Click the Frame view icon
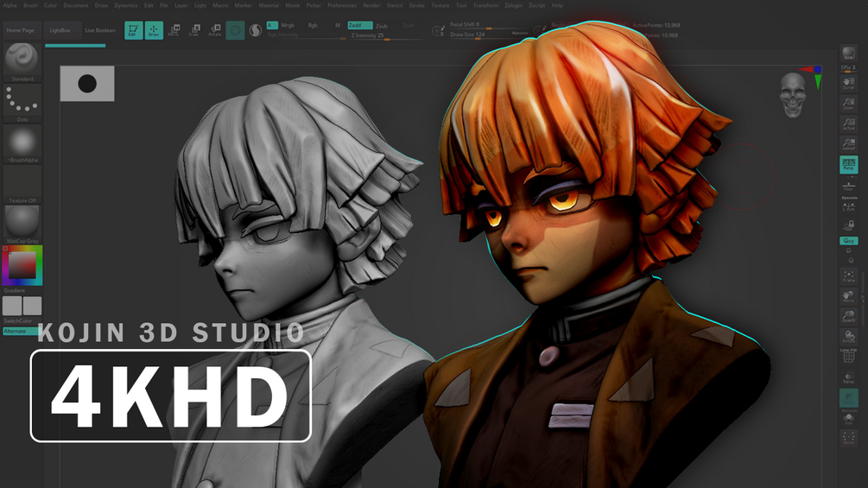This screenshot has height=488, width=868. [849, 276]
